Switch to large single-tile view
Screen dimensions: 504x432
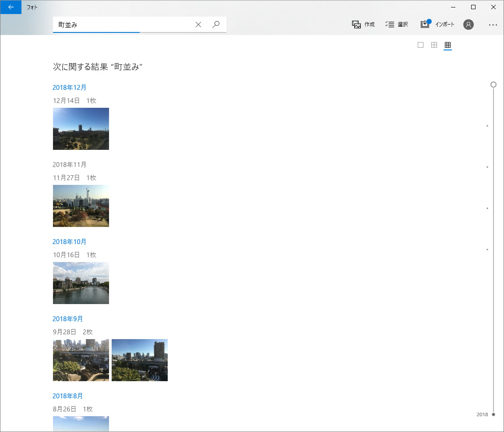click(x=421, y=45)
